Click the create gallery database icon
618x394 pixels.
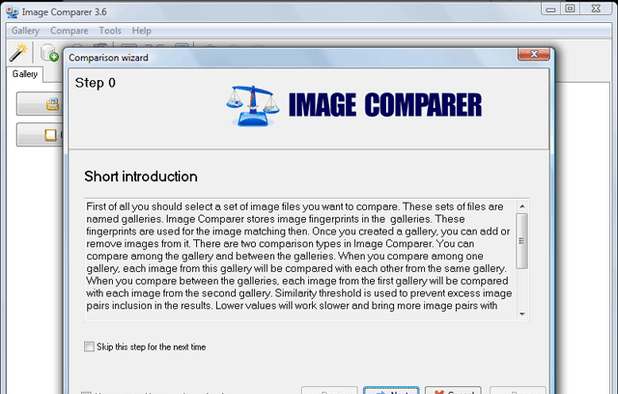coord(49,53)
